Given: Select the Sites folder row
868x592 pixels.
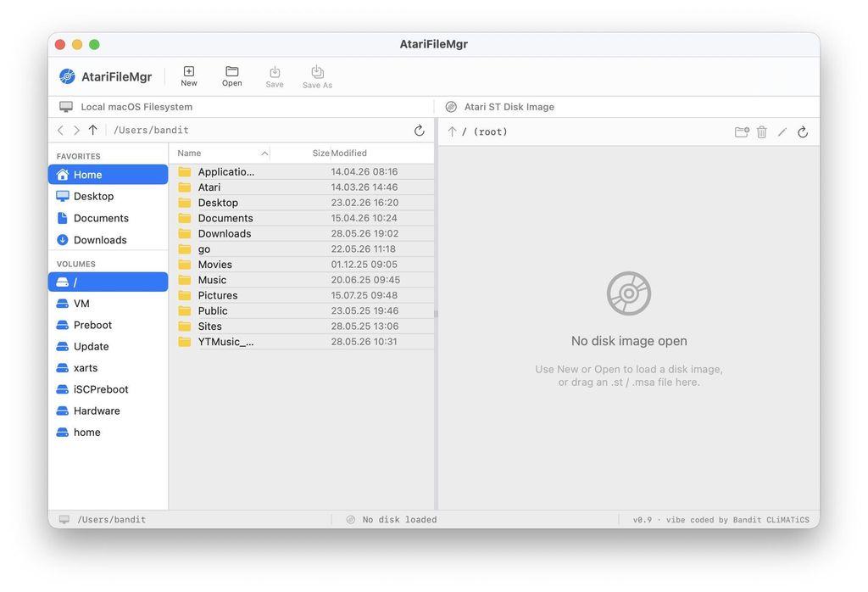Looking at the screenshot, I should tap(303, 327).
